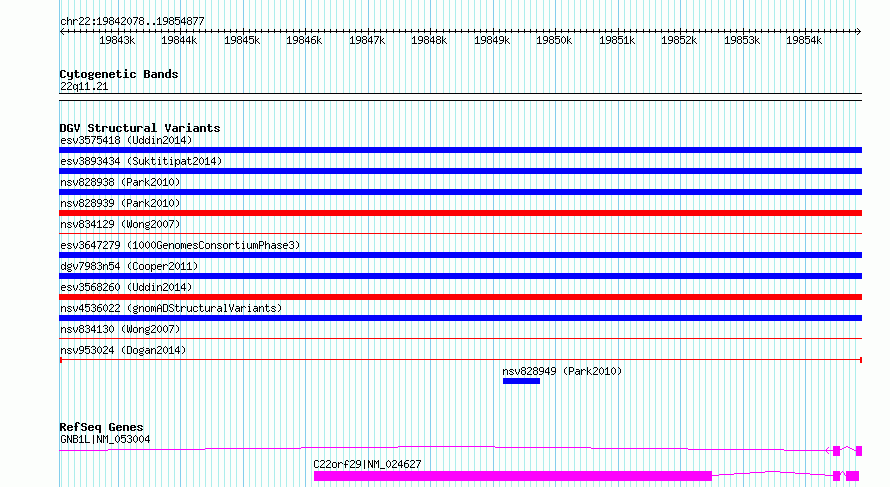Open variant nsv834129 (Wong2007) label
The height and width of the screenshot is (487, 890).
pyautogui.click(x=120, y=224)
